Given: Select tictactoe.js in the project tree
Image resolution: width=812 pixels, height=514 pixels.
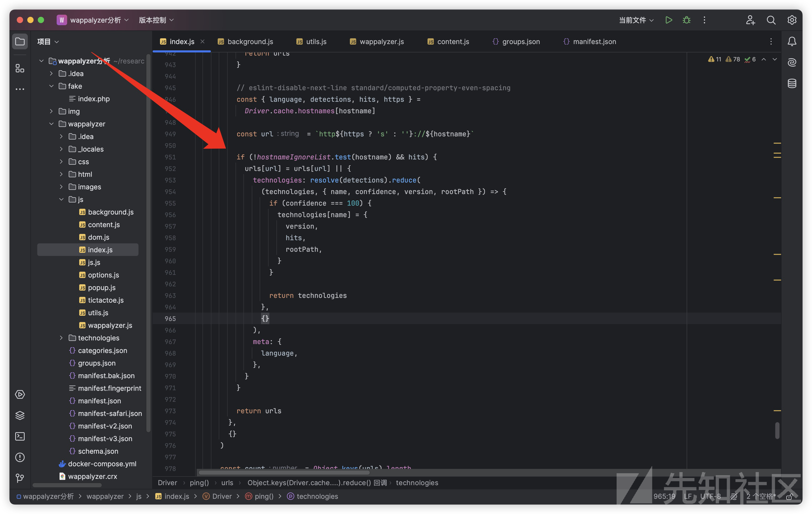Looking at the screenshot, I should click(101, 300).
